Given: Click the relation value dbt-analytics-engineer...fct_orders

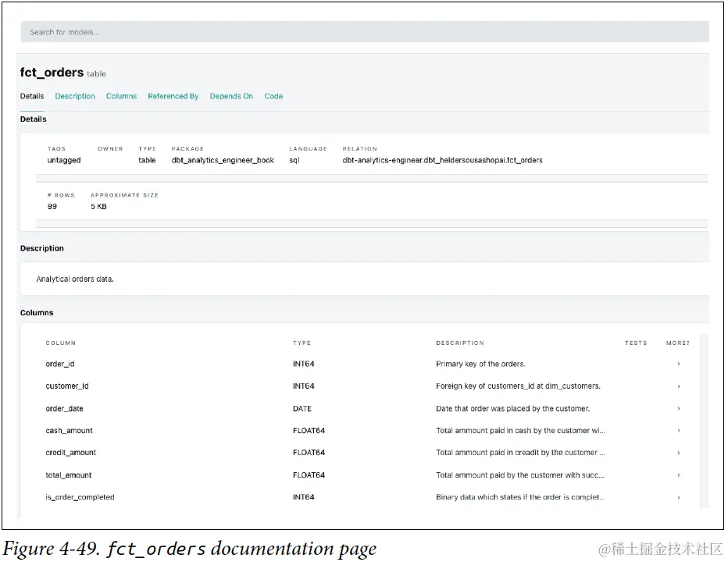Looking at the screenshot, I should 442,160.
